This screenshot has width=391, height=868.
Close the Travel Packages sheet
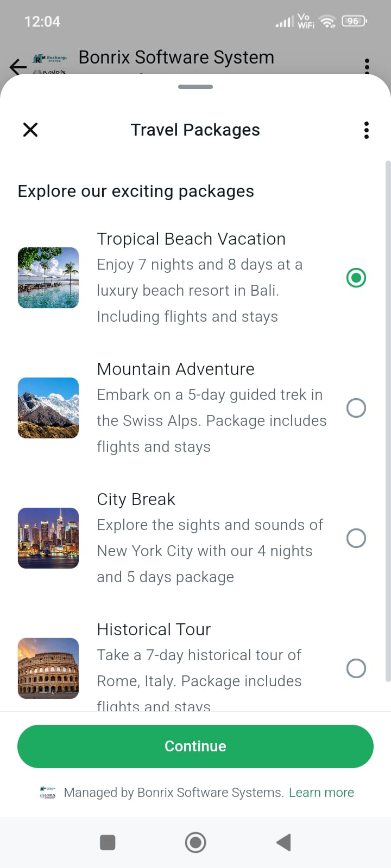point(30,130)
